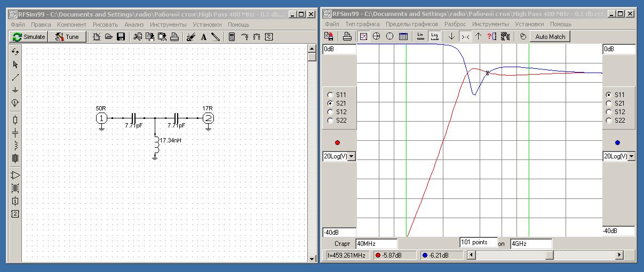The image size is (644, 272).
Task: Open Рисовать menu
Action: [106, 25]
